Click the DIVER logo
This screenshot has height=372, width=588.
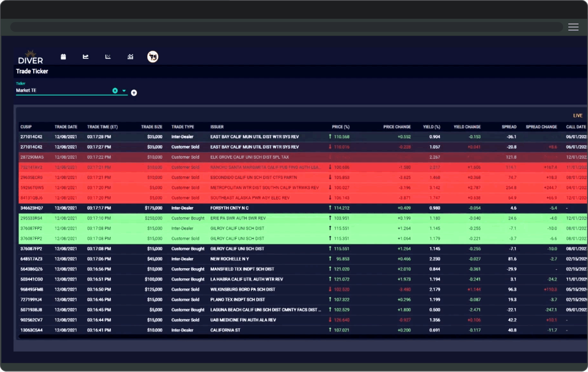31,58
